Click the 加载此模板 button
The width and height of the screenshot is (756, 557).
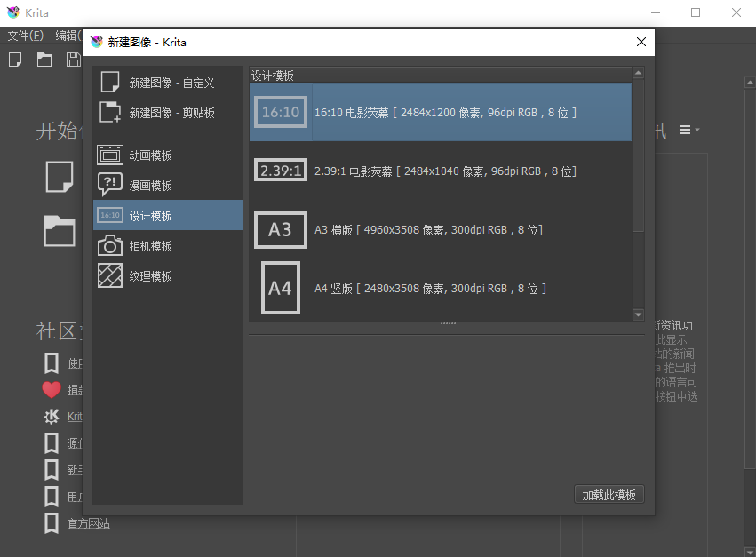[609, 495]
